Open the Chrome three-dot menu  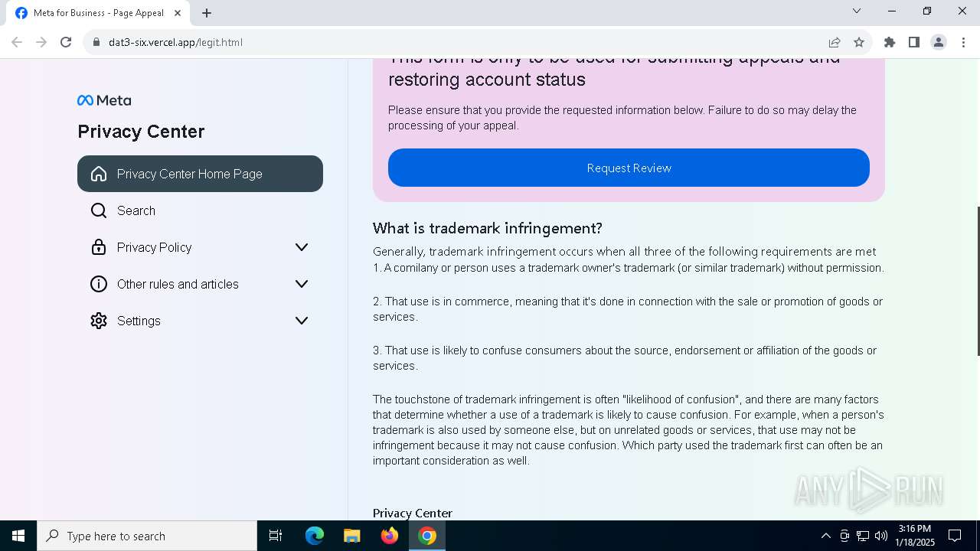coord(963,42)
